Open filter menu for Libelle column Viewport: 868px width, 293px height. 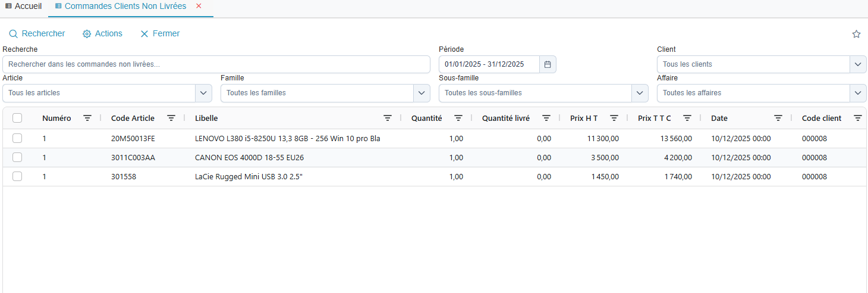click(388, 119)
